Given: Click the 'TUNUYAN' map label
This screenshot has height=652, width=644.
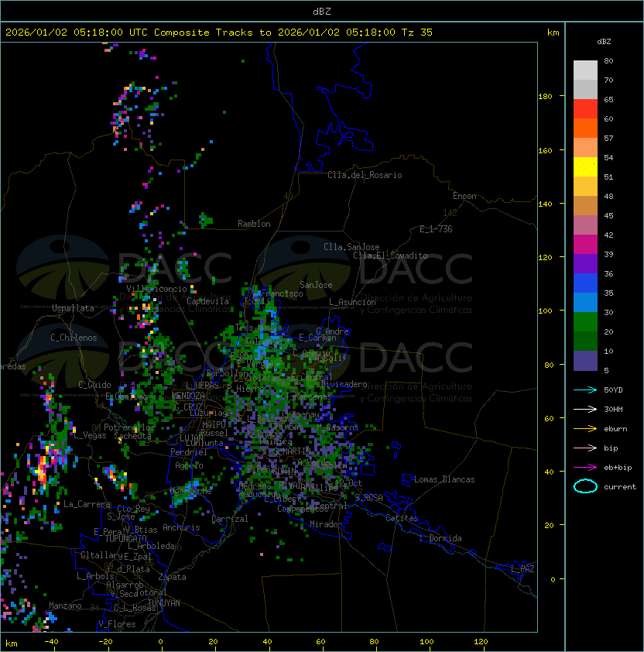Looking at the screenshot, I should coord(164,603).
